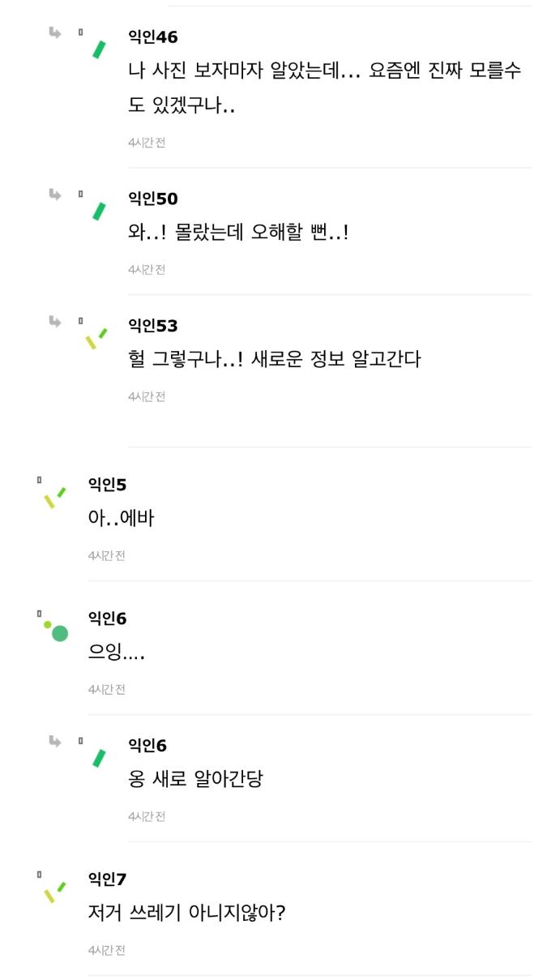Open the 익인46 username link
551x980 pixels.
click(153, 37)
